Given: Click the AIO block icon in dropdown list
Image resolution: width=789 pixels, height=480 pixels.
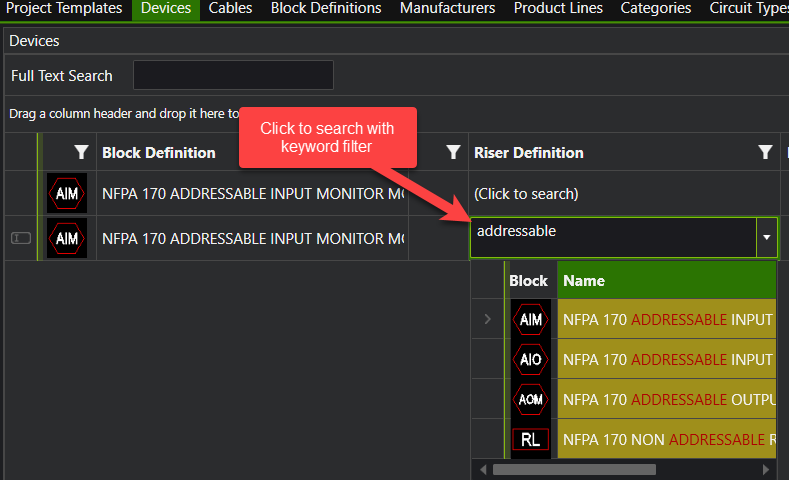Looking at the screenshot, I should tap(531, 359).
